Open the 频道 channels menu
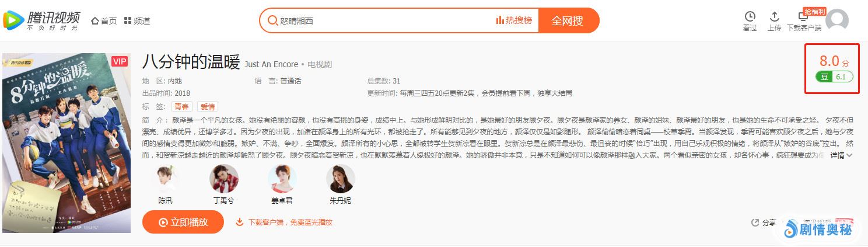The width and height of the screenshot is (868, 247). point(137,21)
